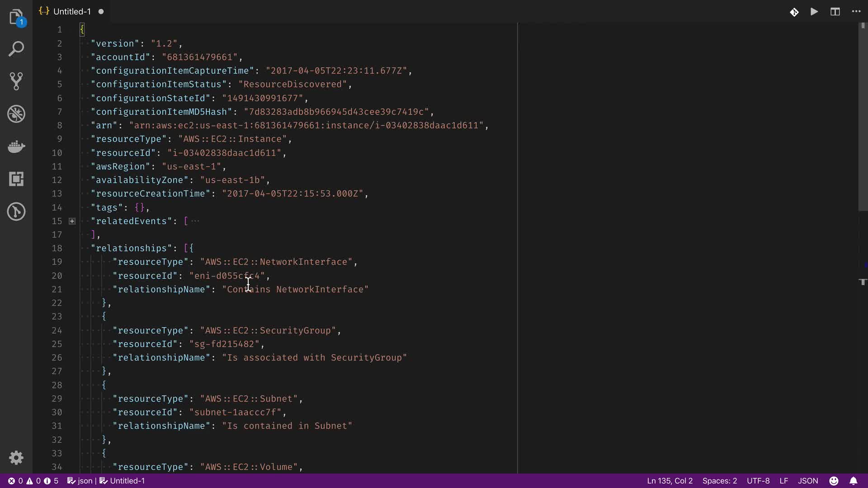Click the Manage gear icon
Image resolution: width=868 pixels, height=488 pixels.
[x=16, y=458]
